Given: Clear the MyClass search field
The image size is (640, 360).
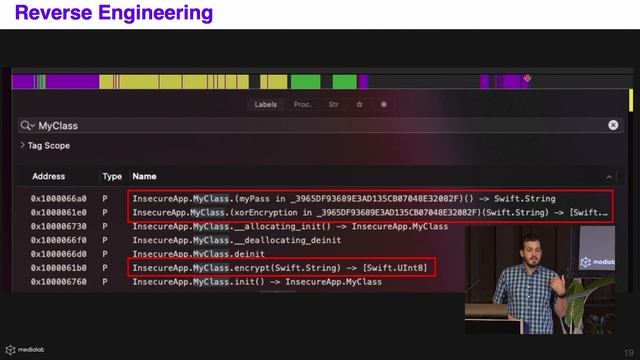Looking at the screenshot, I should (x=613, y=125).
